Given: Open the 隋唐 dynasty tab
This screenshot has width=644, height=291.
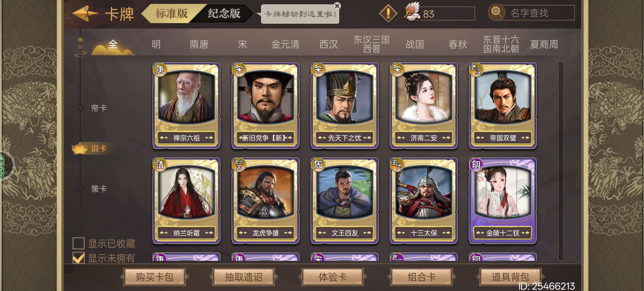Looking at the screenshot, I should coord(199,44).
